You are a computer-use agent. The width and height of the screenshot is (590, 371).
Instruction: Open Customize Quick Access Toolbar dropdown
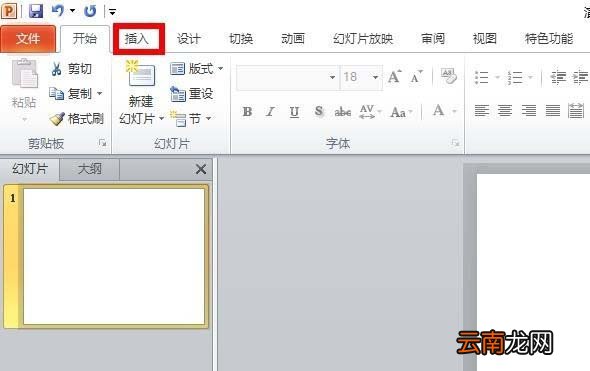pyautogui.click(x=112, y=12)
